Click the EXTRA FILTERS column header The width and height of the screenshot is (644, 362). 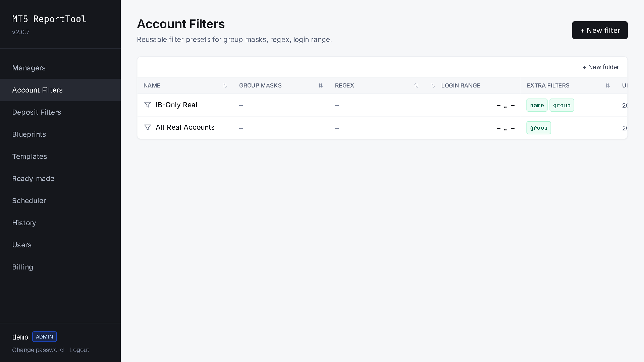pyautogui.click(x=548, y=85)
